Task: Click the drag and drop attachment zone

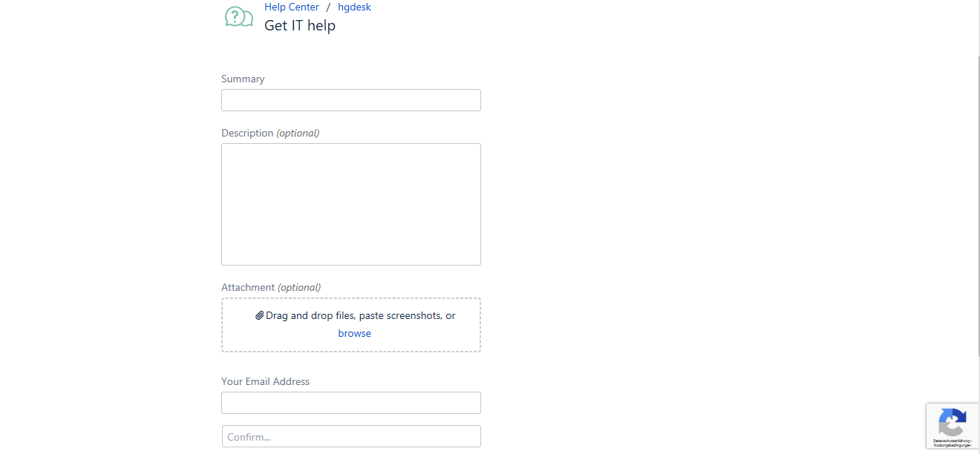Action: (x=351, y=325)
